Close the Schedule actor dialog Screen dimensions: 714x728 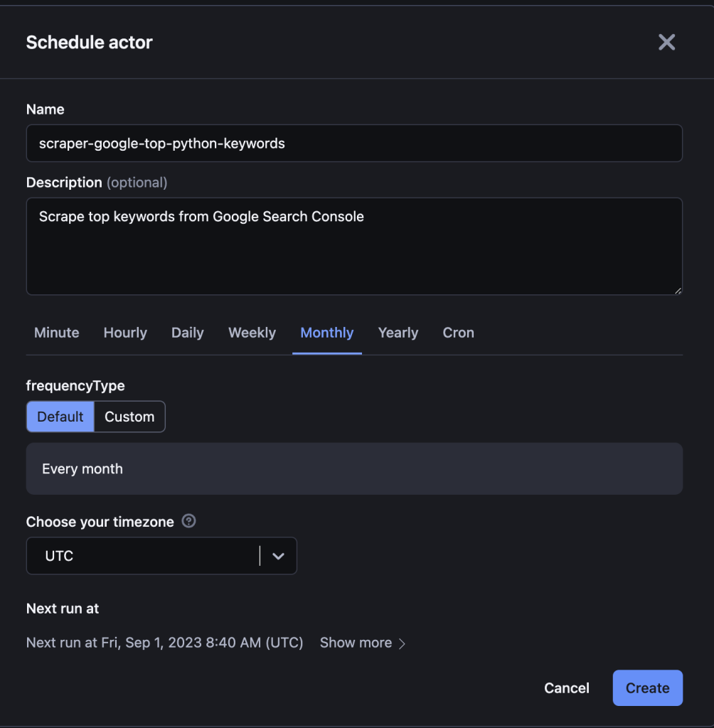tap(666, 42)
